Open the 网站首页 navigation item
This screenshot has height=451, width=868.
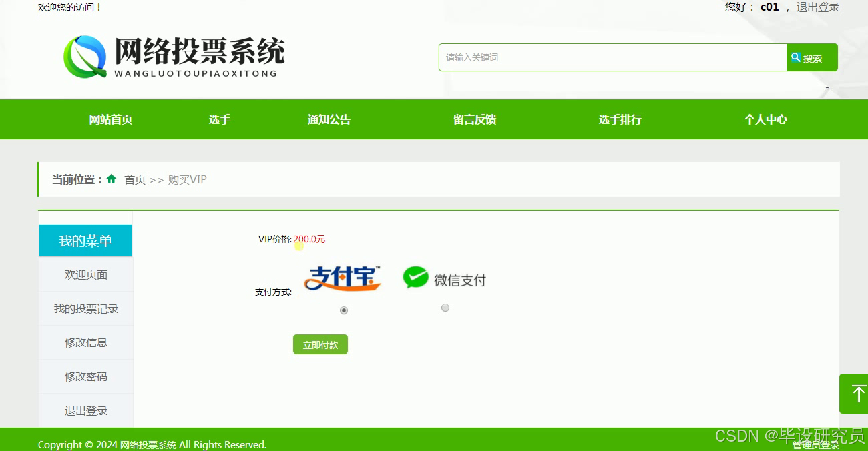[111, 120]
